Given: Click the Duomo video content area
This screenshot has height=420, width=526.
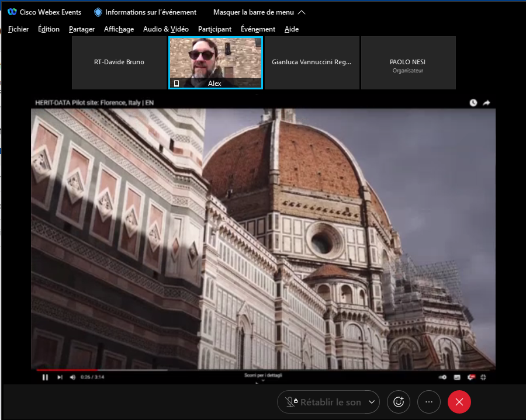Looking at the screenshot, I should 263,239.
